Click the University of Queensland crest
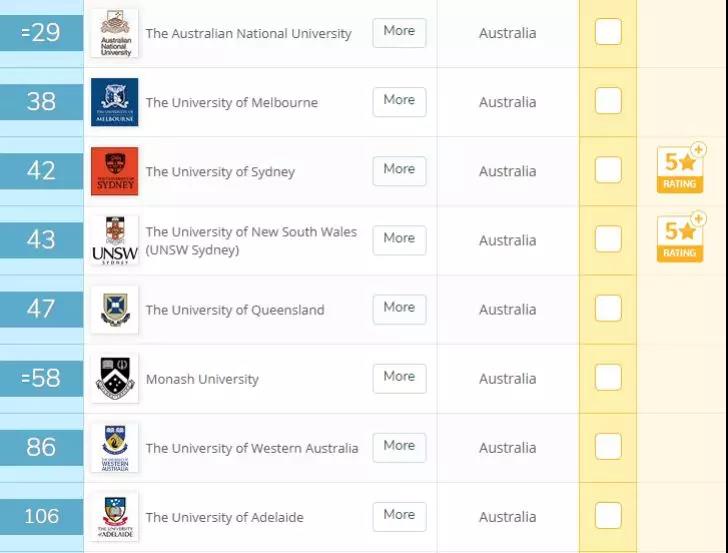728x553 pixels. (x=115, y=310)
